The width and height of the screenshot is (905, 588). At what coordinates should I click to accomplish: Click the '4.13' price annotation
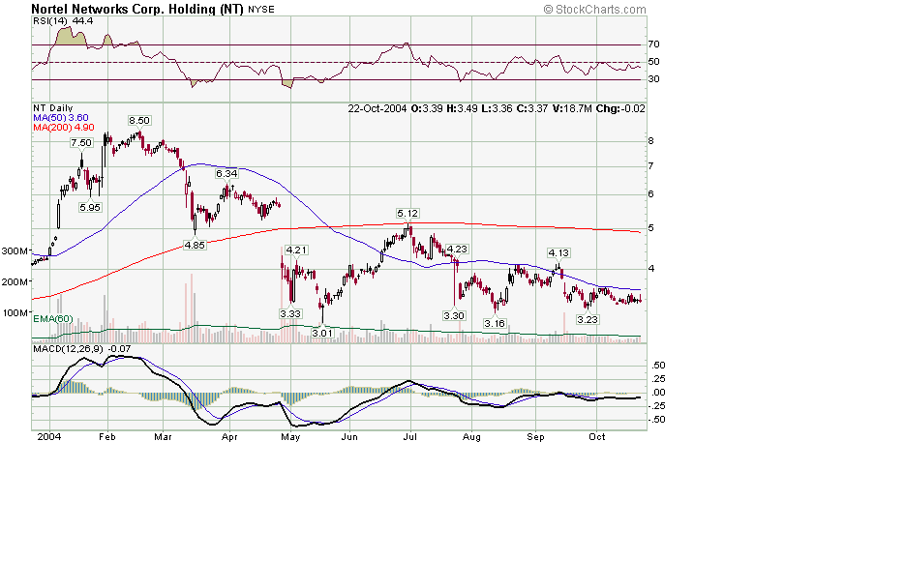(x=558, y=253)
